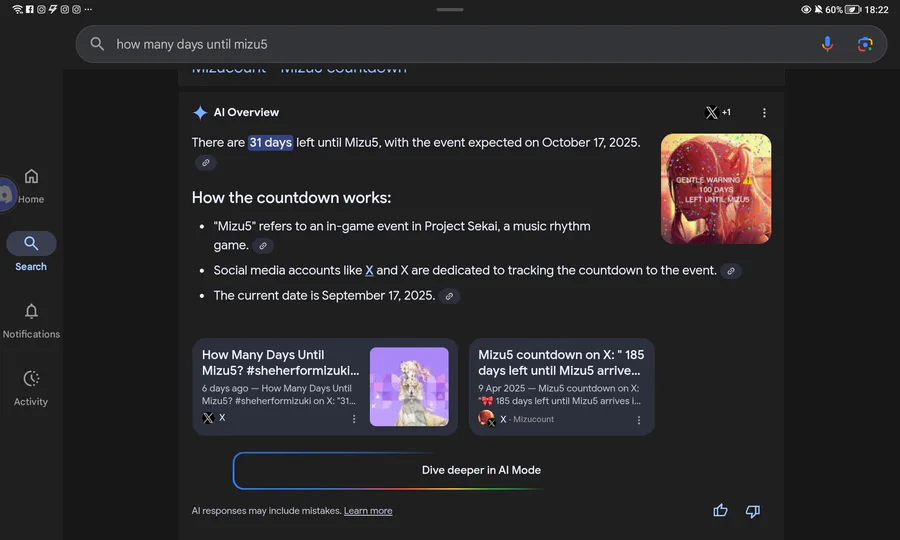Click the source link icon after social media bullet
This screenshot has height=540, width=900.
point(731,271)
